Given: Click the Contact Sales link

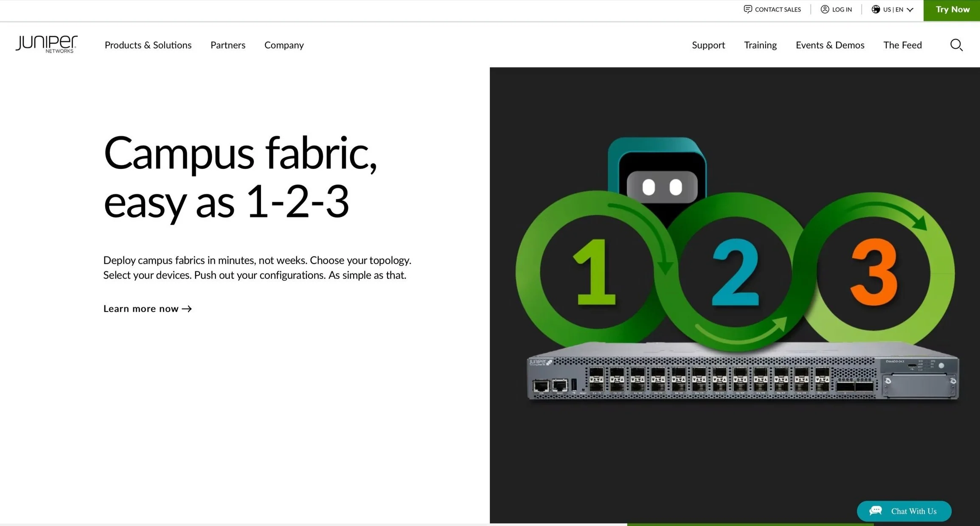Looking at the screenshot, I should (x=772, y=9).
